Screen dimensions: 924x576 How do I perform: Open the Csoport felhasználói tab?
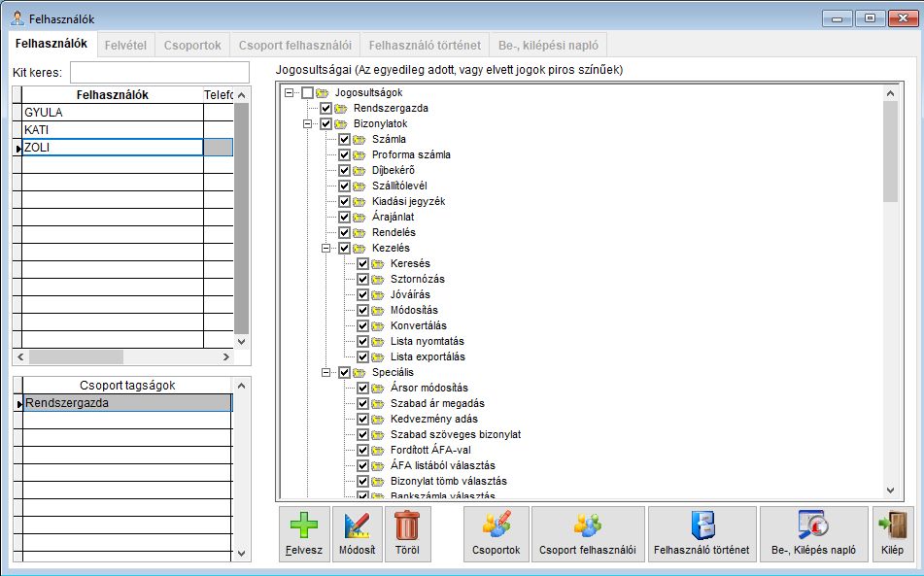(x=295, y=46)
